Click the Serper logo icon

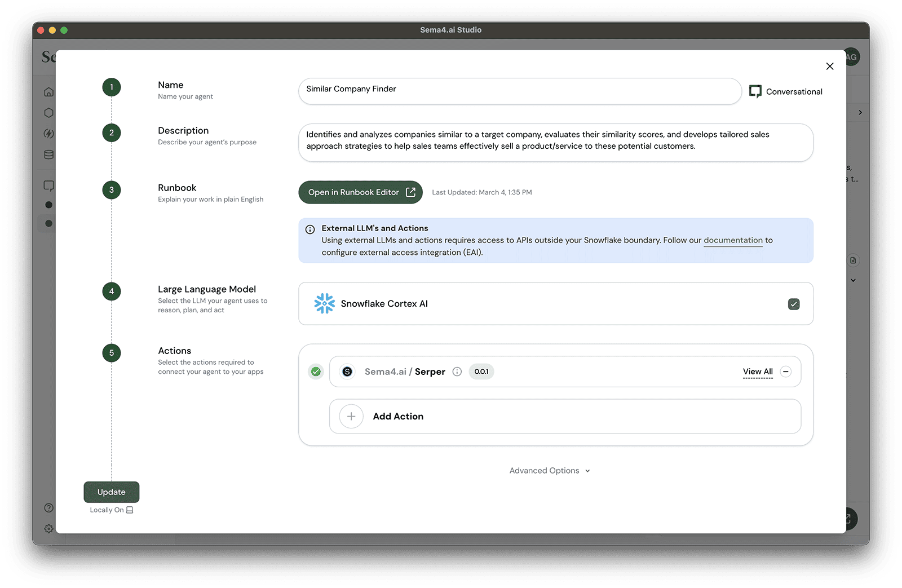tap(347, 372)
